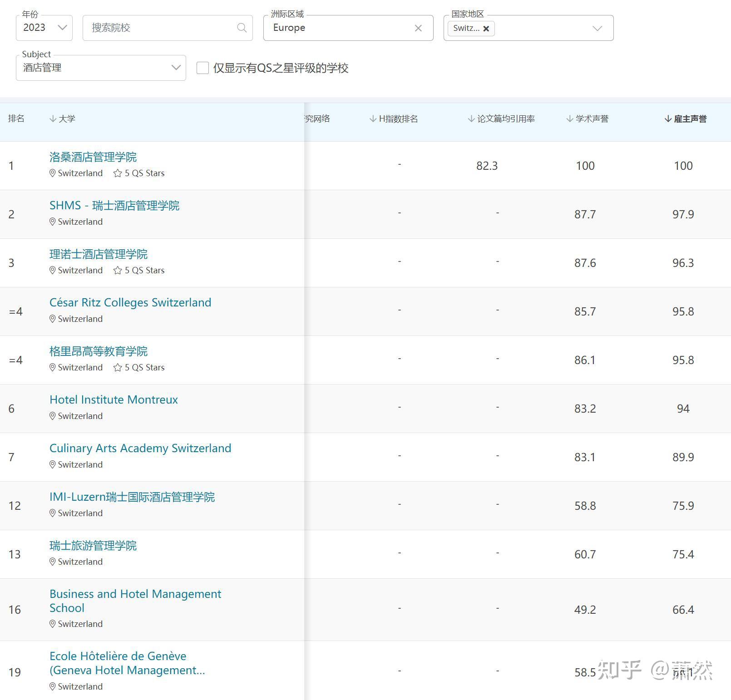The image size is (731, 700).
Task: Click star icon for 格里昂高等教育学院 QS Stars
Action: coord(118,367)
